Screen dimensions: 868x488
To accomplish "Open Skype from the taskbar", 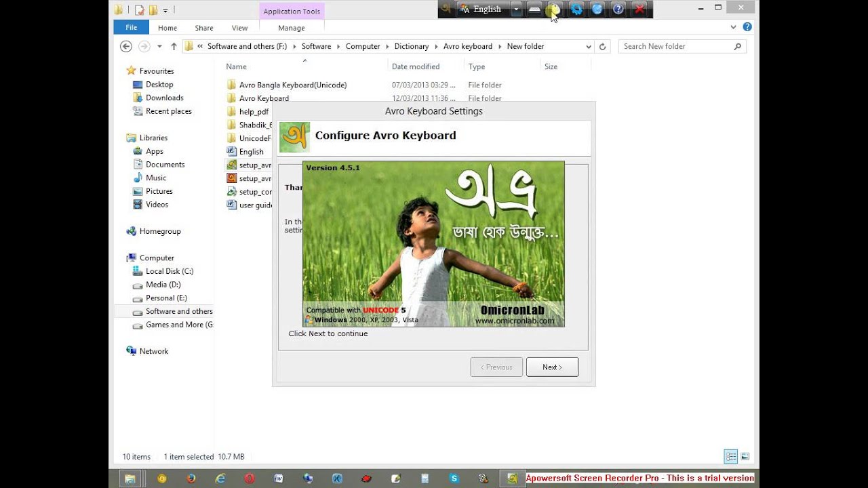I will (x=454, y=479).
